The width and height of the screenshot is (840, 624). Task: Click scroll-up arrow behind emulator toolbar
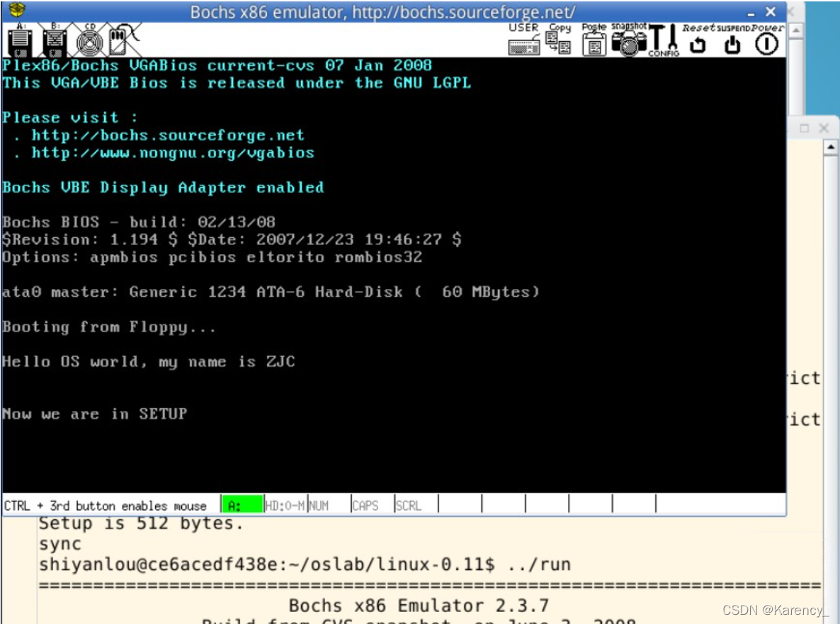pos(796,30)
